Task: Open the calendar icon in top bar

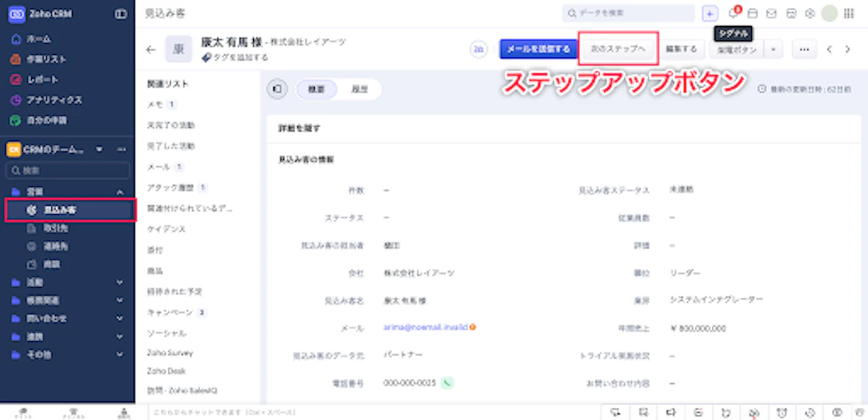Action: (752, 13)
